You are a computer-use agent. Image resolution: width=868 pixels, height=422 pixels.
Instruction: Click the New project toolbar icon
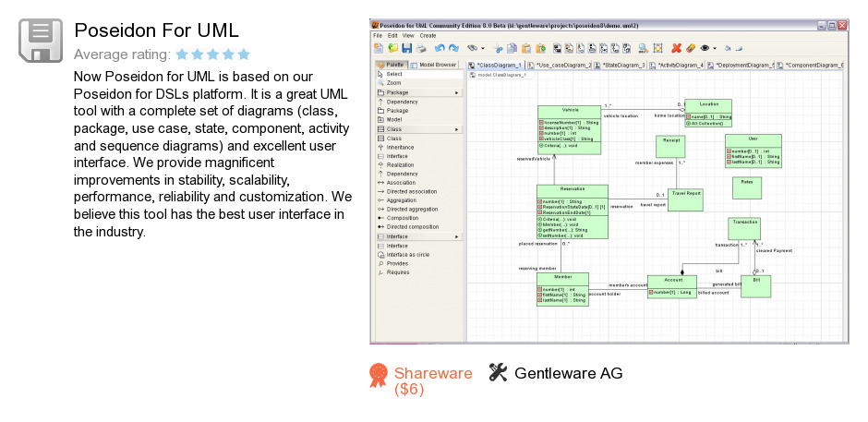(x=379, y=48)
